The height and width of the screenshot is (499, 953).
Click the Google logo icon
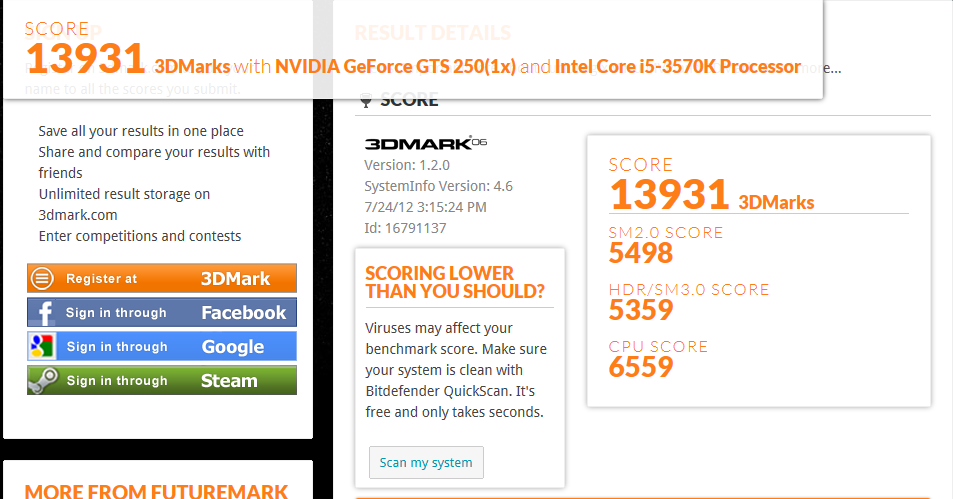[42, 346]
